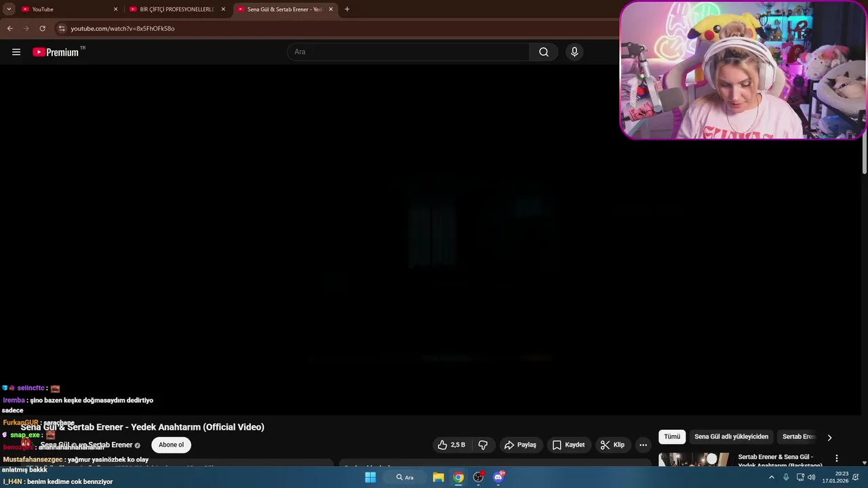
Task: Share video with Paylaş button
Action: coord(521,445)
